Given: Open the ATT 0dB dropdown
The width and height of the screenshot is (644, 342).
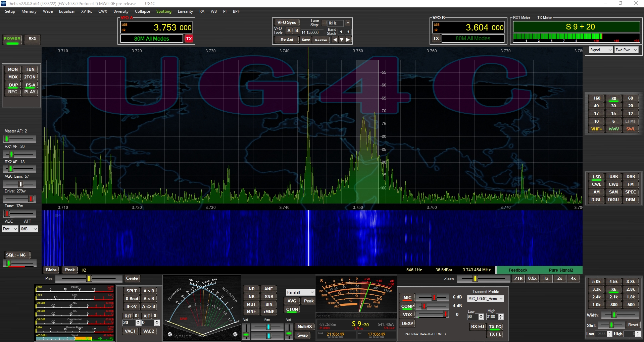Looking at the screenshot, I should 29,229.
